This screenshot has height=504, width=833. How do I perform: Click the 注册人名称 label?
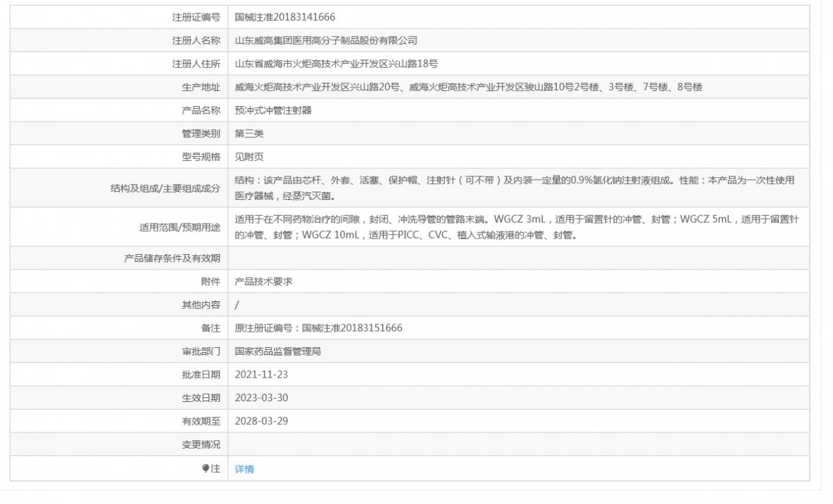click(x=196, y=40)
